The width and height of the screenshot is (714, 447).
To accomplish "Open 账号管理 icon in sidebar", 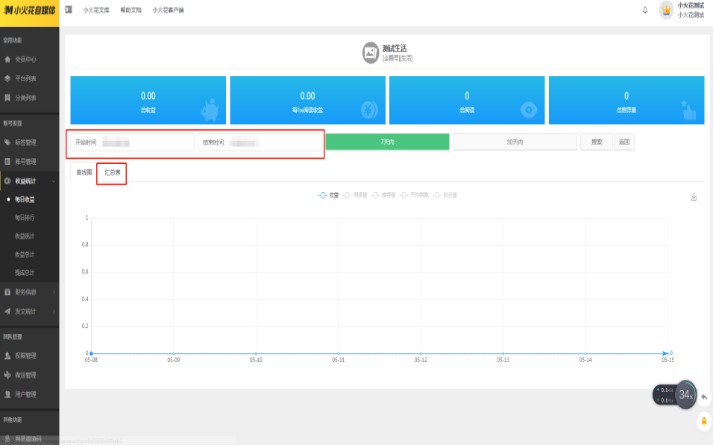I will tap(7, 162).
